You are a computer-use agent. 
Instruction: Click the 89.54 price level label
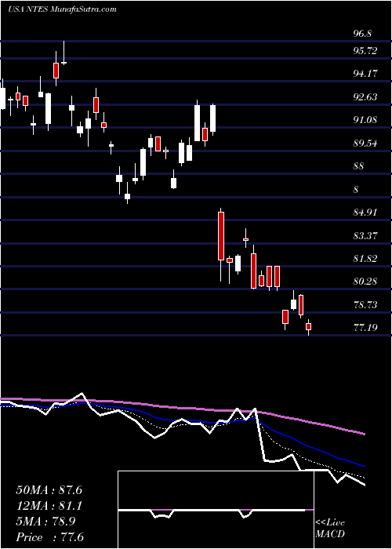[x=366, y=144]
